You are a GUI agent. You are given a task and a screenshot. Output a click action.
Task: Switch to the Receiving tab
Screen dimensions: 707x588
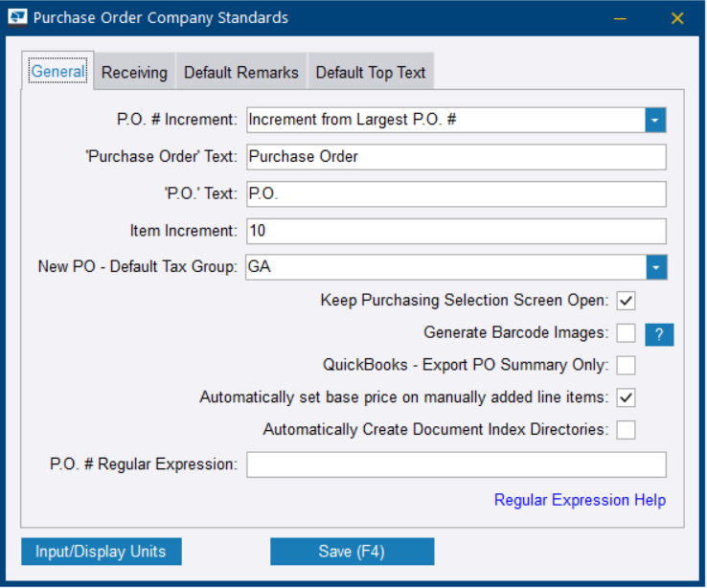[134, 72]
